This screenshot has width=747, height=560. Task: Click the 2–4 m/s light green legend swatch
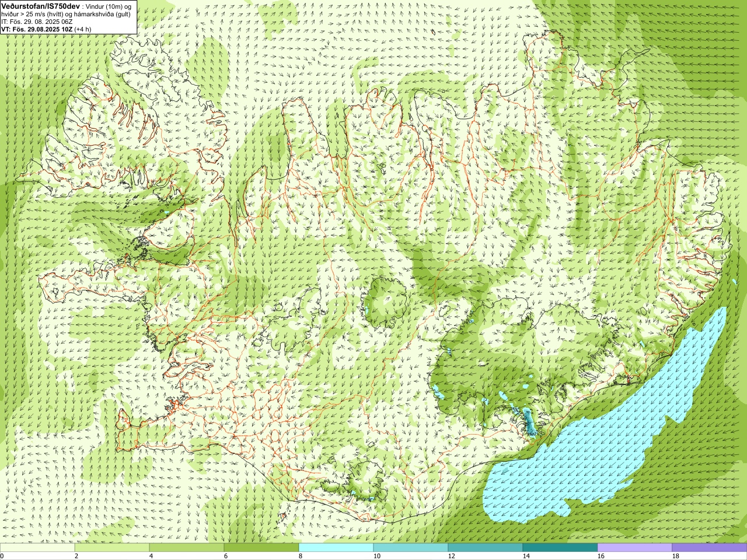112,548
